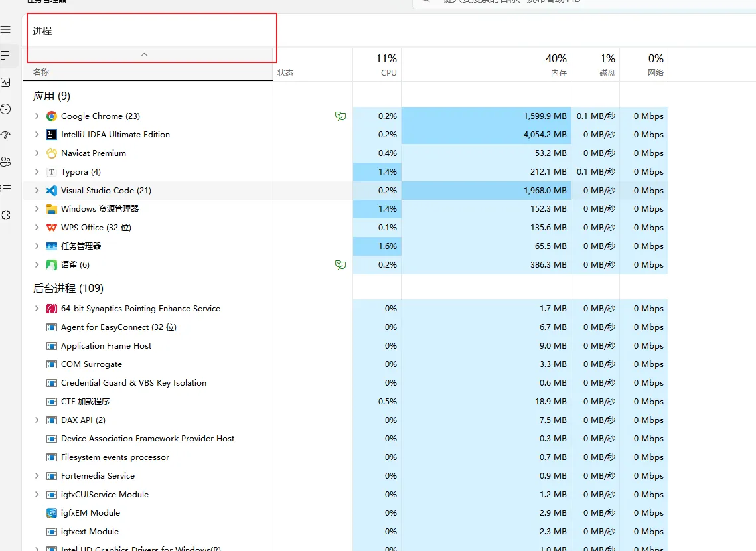Open the Services puzzle-piece sidebar icon
756x551 pixels.
click(6, 215)
